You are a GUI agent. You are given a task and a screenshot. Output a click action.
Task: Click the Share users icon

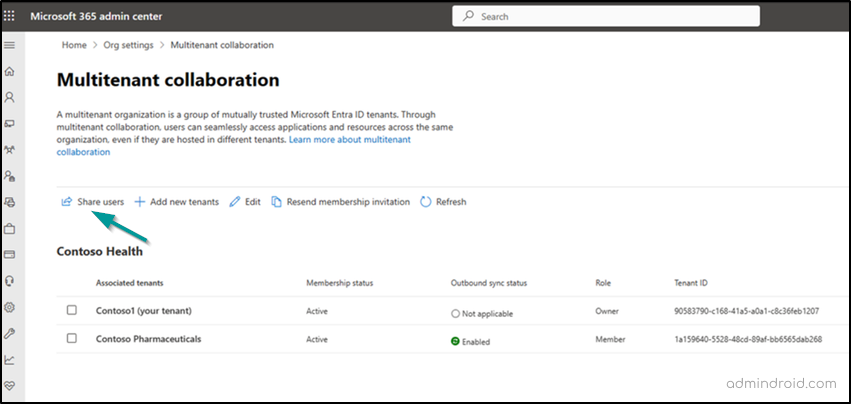click(x=66, y=202)
